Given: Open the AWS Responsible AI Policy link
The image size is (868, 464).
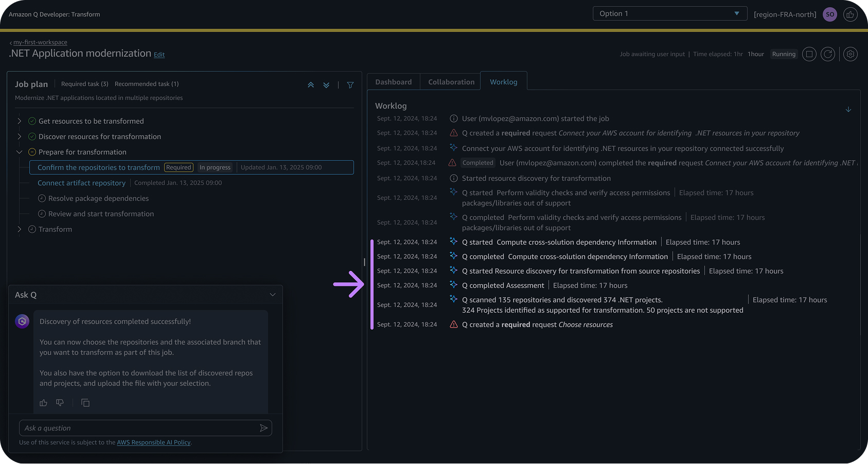Looking at the screenshot, I should point(154,442).
